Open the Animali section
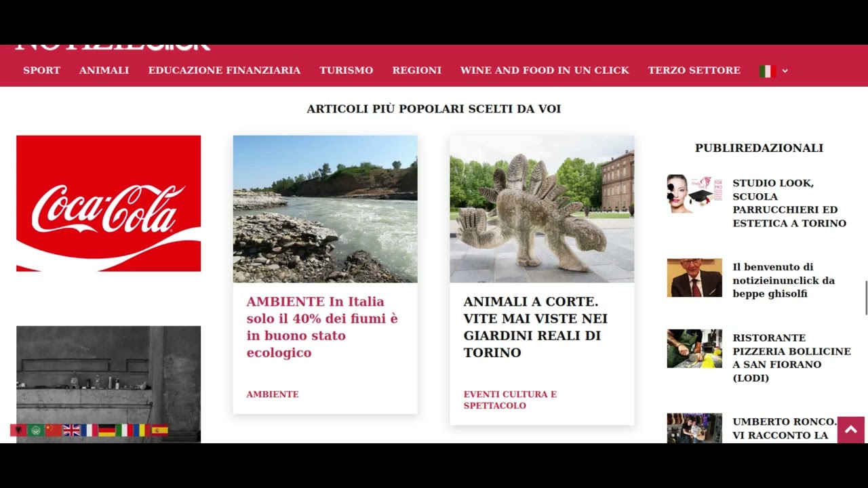This screenshot has width=868, height=488. coord(104,70)
